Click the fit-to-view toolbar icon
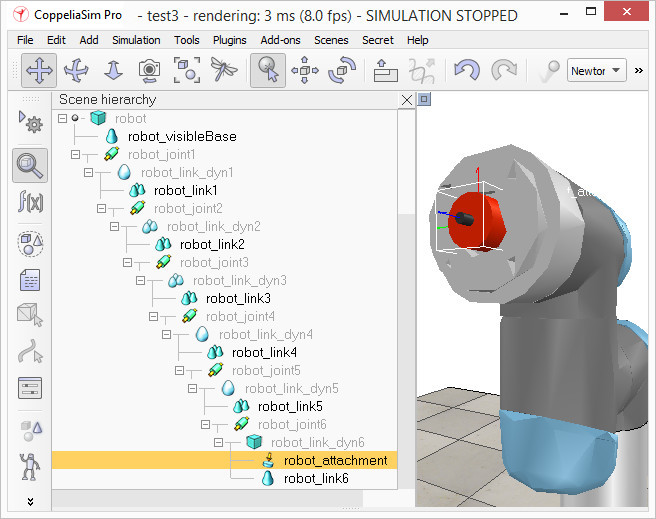This screenshot has height=519, width=656. (187, 70)
